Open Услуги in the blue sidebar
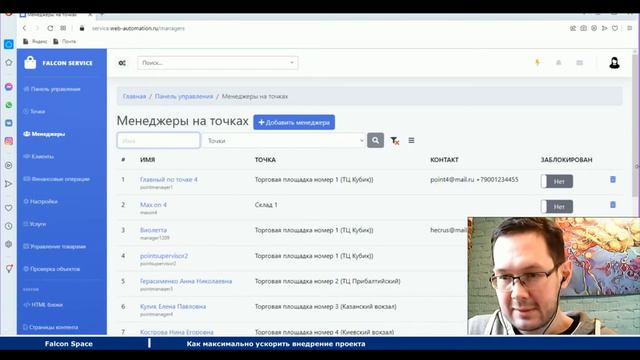640x360 pixels. tap(35, 224)
